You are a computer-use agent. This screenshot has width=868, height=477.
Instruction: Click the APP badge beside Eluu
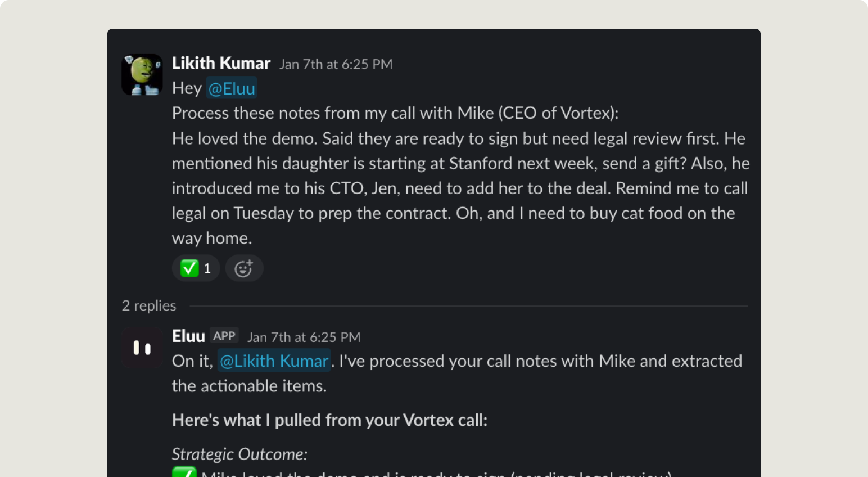tap(224, 336)
